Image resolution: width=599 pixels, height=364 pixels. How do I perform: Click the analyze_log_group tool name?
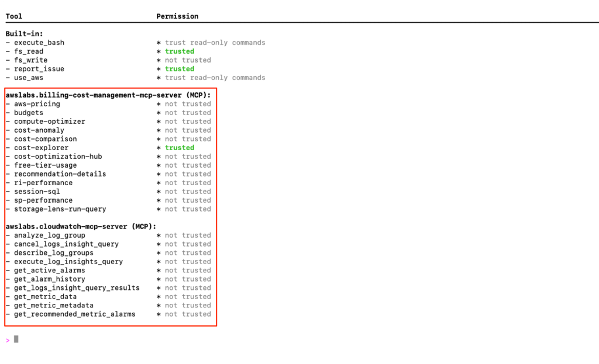pyautogui.click(x=50, y=235)
